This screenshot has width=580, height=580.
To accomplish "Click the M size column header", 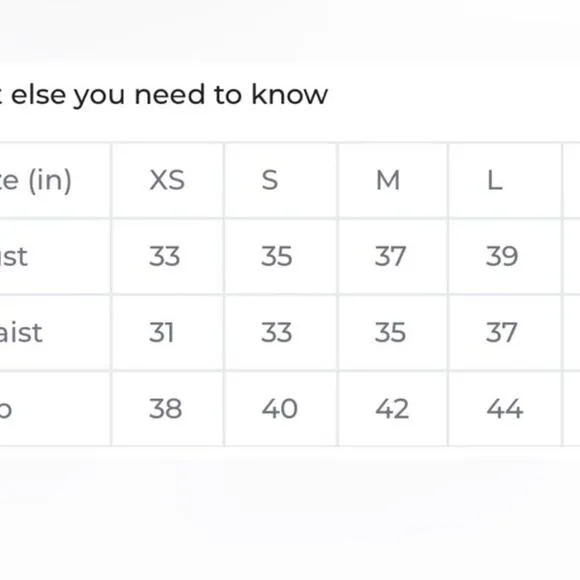I will click(388, 180).
